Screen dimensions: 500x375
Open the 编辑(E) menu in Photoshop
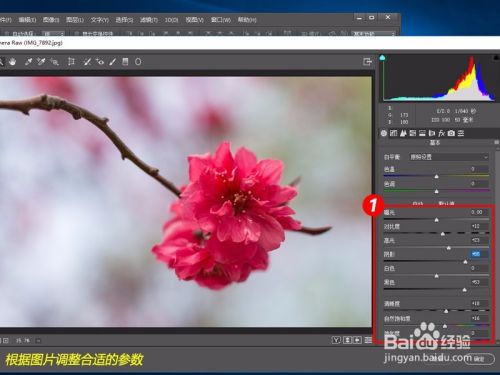(27, 20)
